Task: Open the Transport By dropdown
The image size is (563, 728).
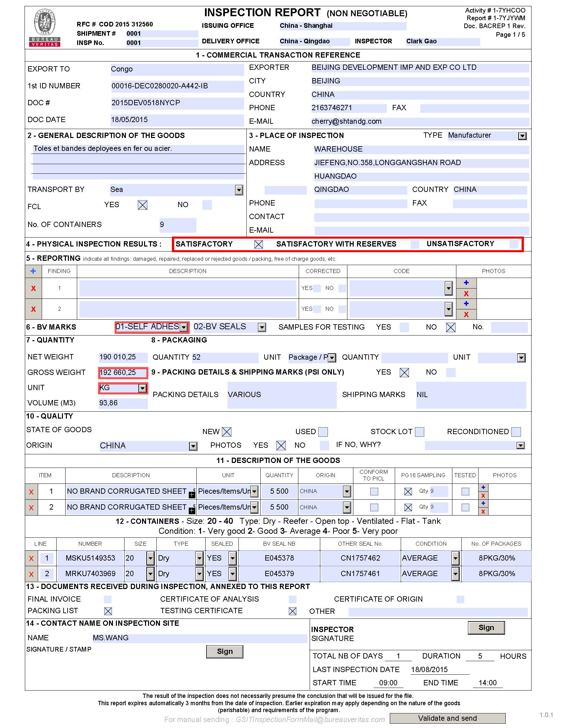Action: 239,190
